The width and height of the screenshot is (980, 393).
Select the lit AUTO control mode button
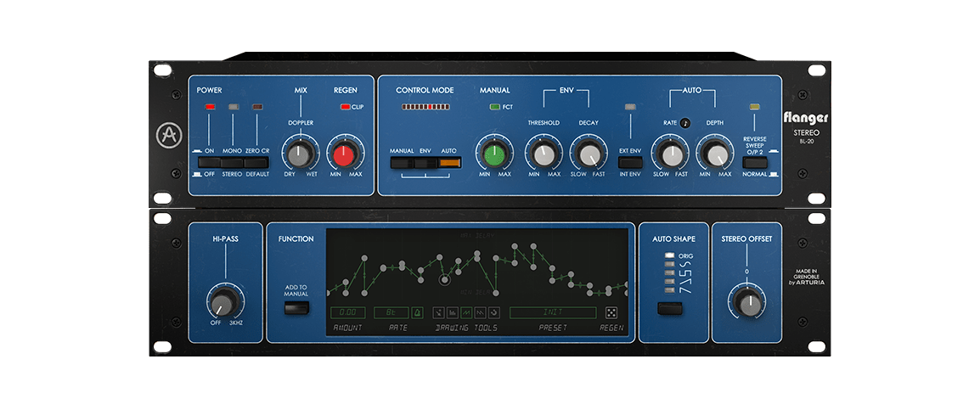point(449,163)
